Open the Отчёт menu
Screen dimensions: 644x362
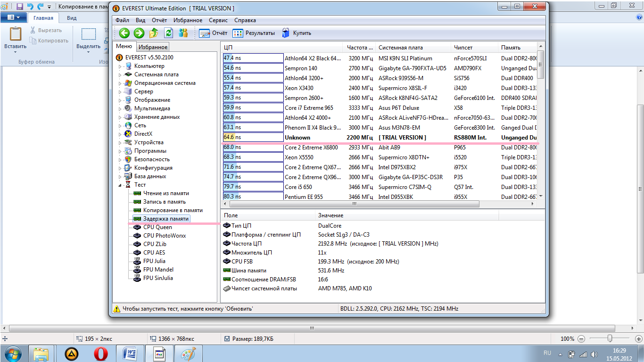coord(159,20)
